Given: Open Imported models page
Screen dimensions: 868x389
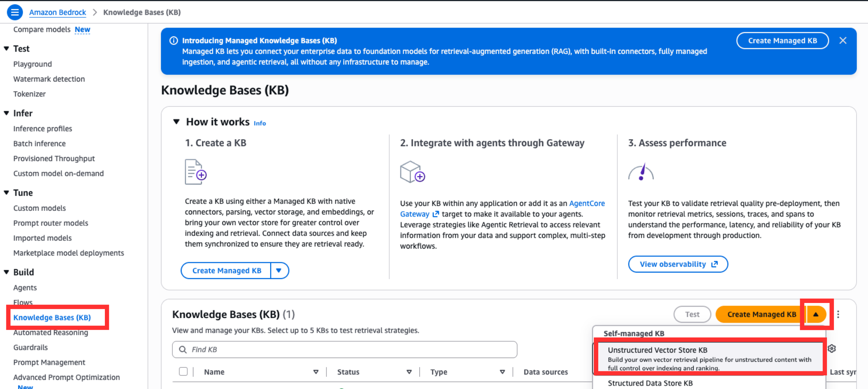Looking at the screenshot, I should pos(43,238).
